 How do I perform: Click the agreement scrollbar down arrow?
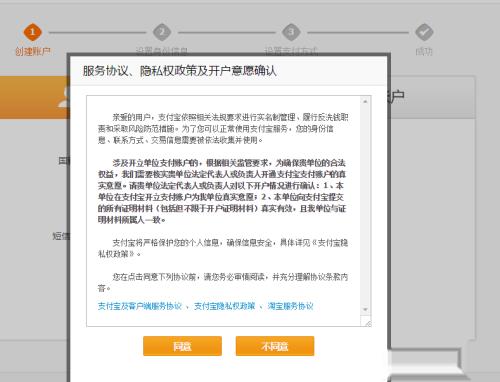coord(365,310)
